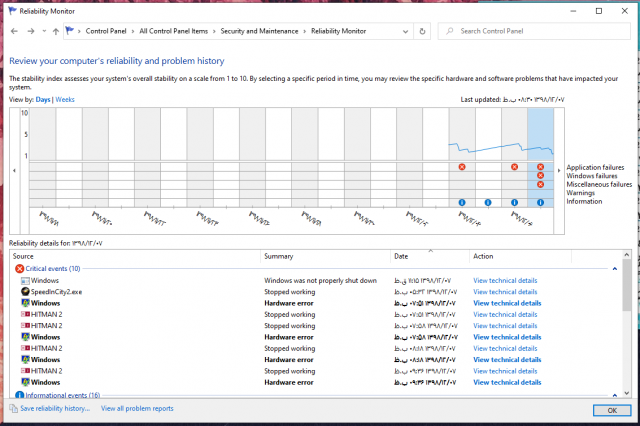Open the recent locations dropdown arrow
The image size is (640, 426).
click(x=42, y=31)
